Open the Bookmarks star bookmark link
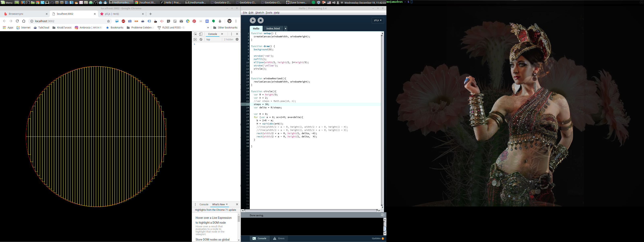This screenshot has height=242, width=644. (x=115, y=28)
